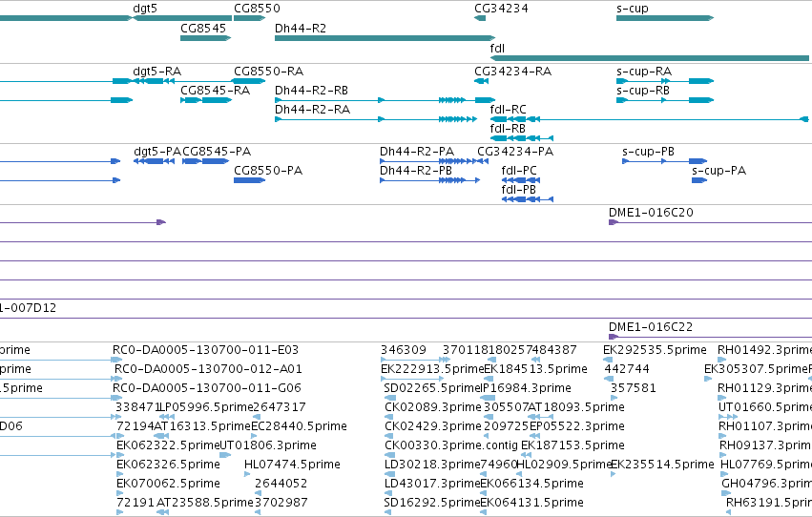Select the SD02265.5prime EST label
The height and width of the screenshot is (517, 812).
pos(432,387)
